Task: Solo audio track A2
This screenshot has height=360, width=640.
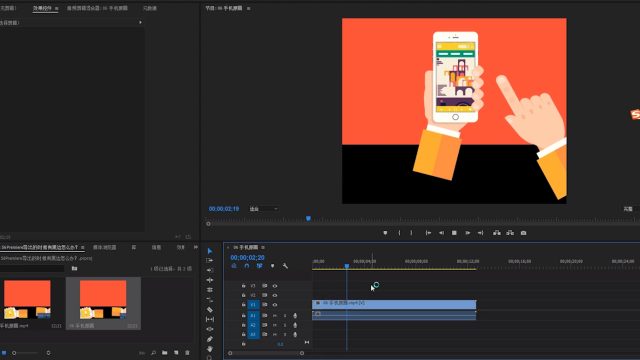Action: tap(285, 325)
